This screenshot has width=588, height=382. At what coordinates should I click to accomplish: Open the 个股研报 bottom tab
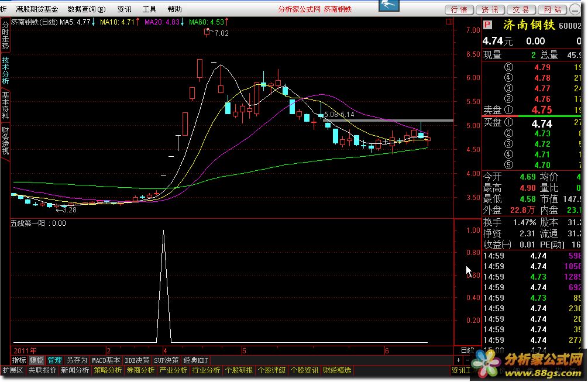239,370
